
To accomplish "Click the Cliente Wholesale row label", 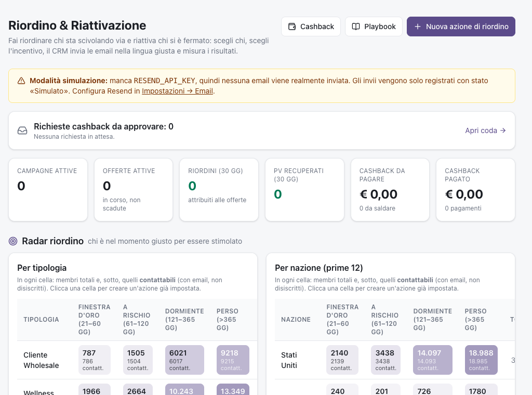I will pos(41,360).
